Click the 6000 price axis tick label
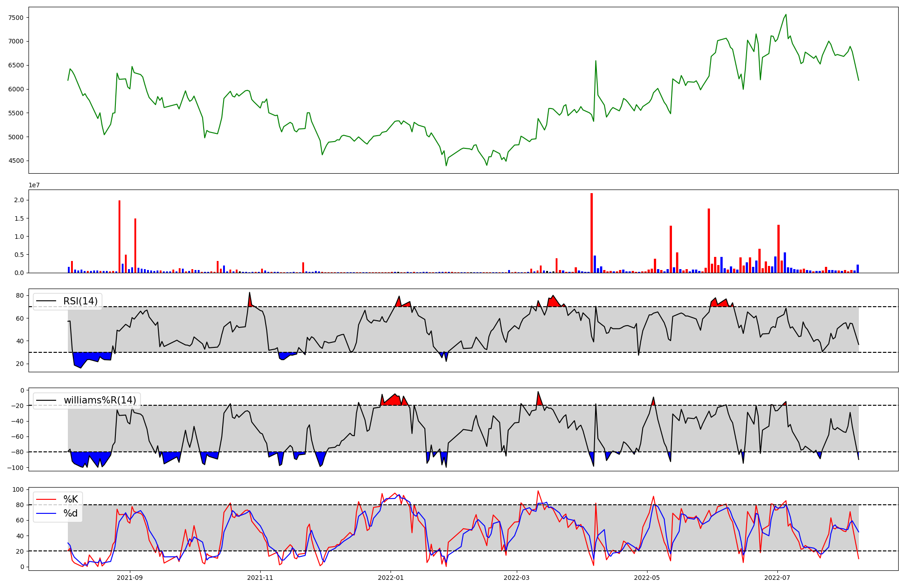Screen dimensions: 905x588 click(x=16, y=89)
